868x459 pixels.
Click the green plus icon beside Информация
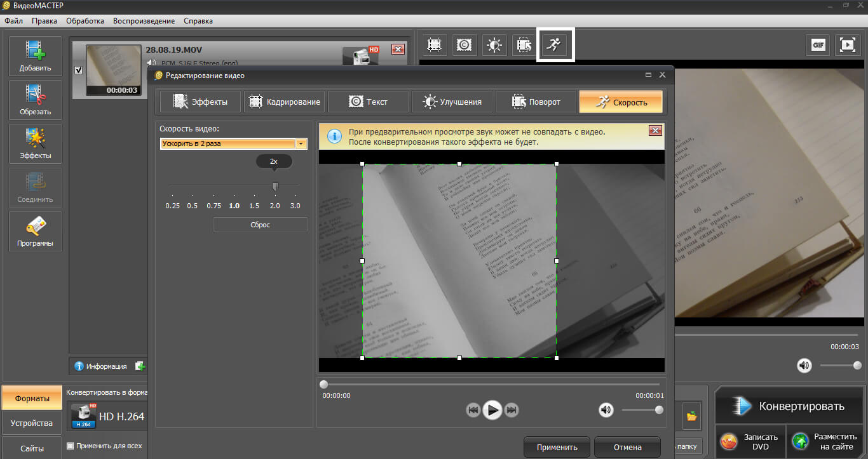coord(140,366)
